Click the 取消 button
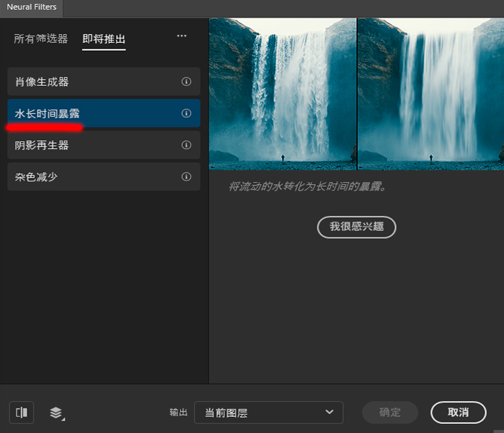 tap(458, 412)
